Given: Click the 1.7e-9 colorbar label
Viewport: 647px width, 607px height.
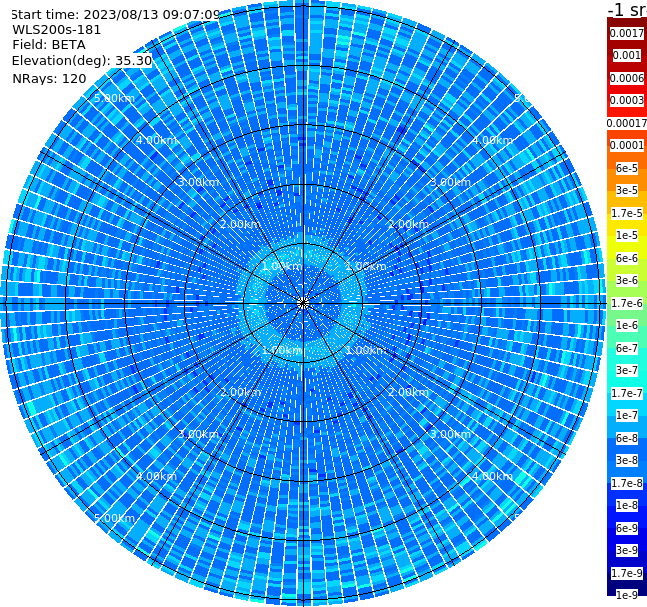Looking at the screenshot, I should point(627,573).
